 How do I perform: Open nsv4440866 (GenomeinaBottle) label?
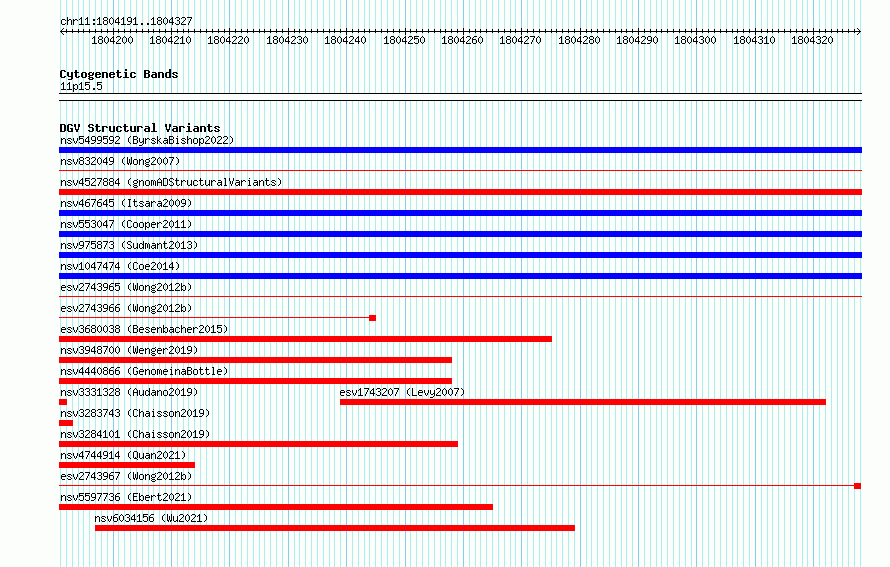144,371
